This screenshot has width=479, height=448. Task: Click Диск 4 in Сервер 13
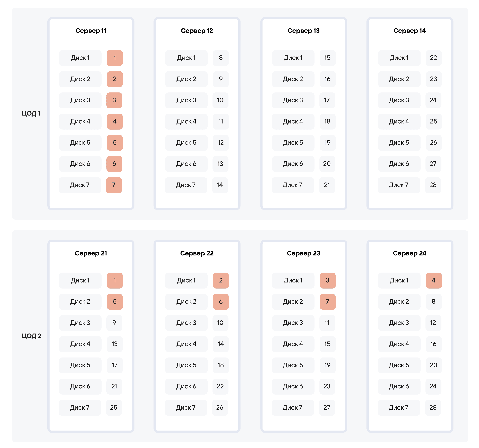click(293, 122)
